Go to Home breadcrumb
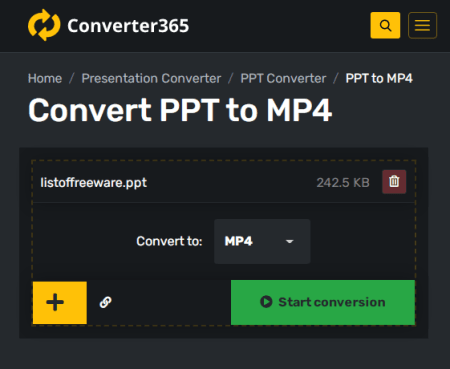Viewport: 450px width, 369px height. coord(45,78)
